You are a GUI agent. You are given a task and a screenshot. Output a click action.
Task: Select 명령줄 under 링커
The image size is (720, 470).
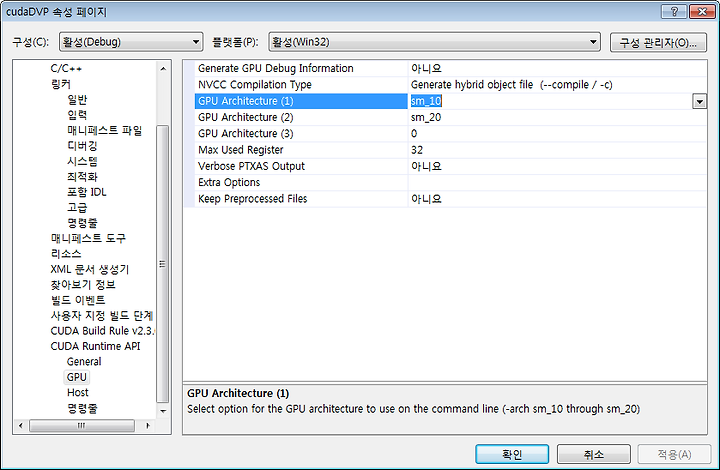pos(82,223)
